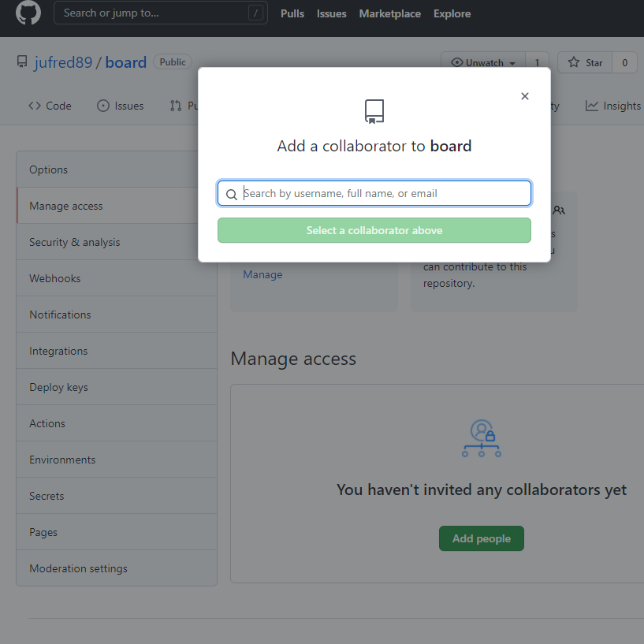Select Security & analysis in sidebar
Screen dimensions: 644x644
point(116,242)
